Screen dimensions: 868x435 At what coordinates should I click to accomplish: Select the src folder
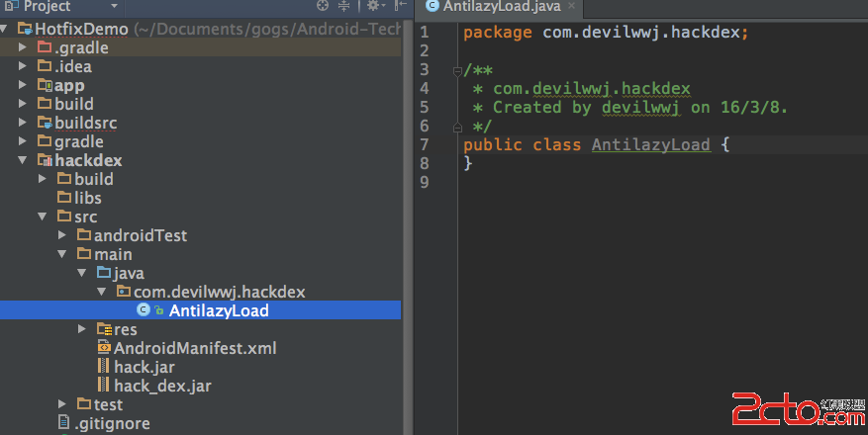click(x=86, y=217)
